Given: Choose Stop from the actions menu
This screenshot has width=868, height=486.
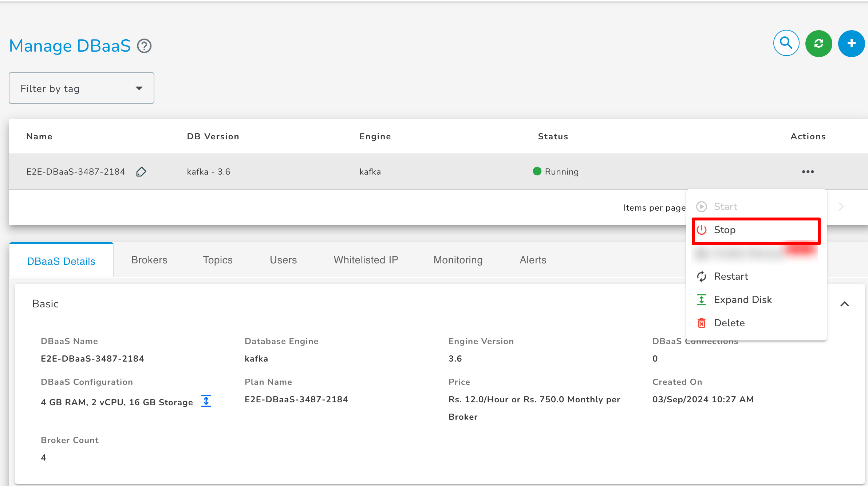Looking at the screenshot, I should click(x=756, y=230).
